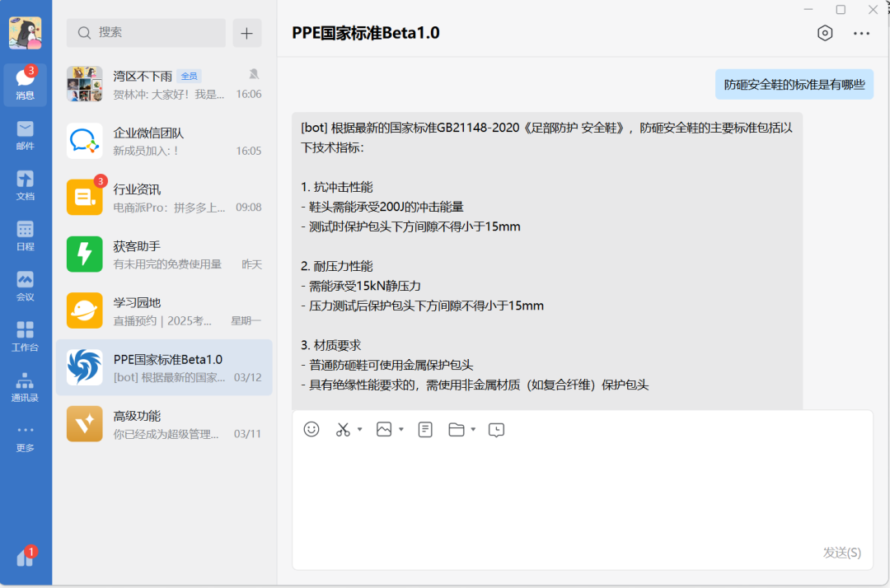
Task: Click the message input area
Action: click(x=583, y=493)
